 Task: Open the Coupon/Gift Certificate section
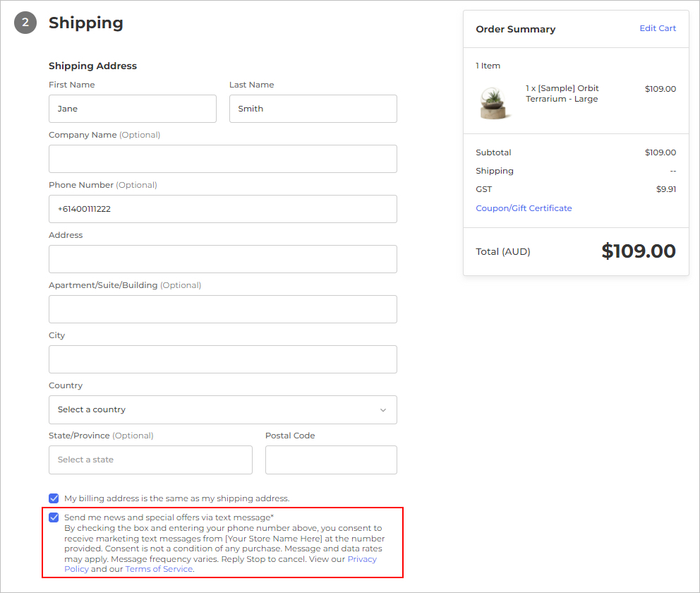524,208
